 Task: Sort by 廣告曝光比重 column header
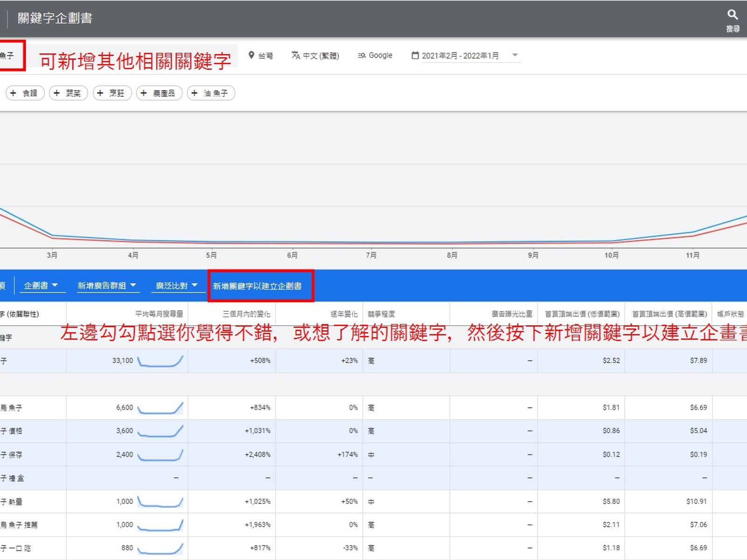point(512,314)
